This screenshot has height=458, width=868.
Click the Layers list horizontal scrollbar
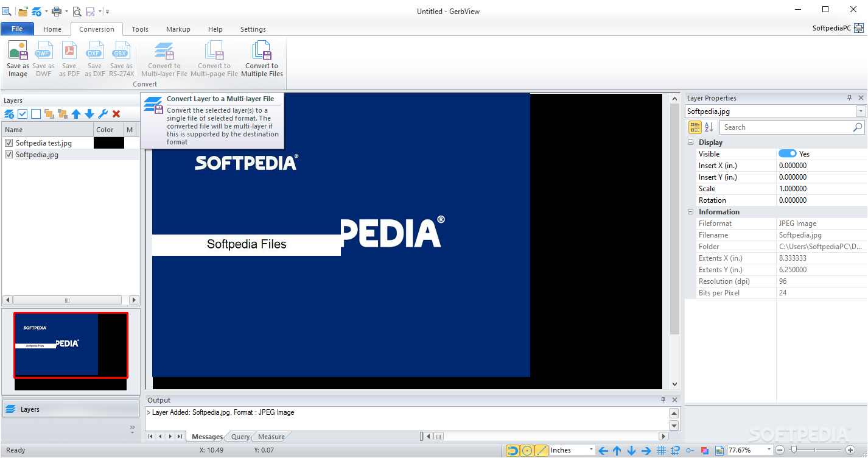[71, 300]
